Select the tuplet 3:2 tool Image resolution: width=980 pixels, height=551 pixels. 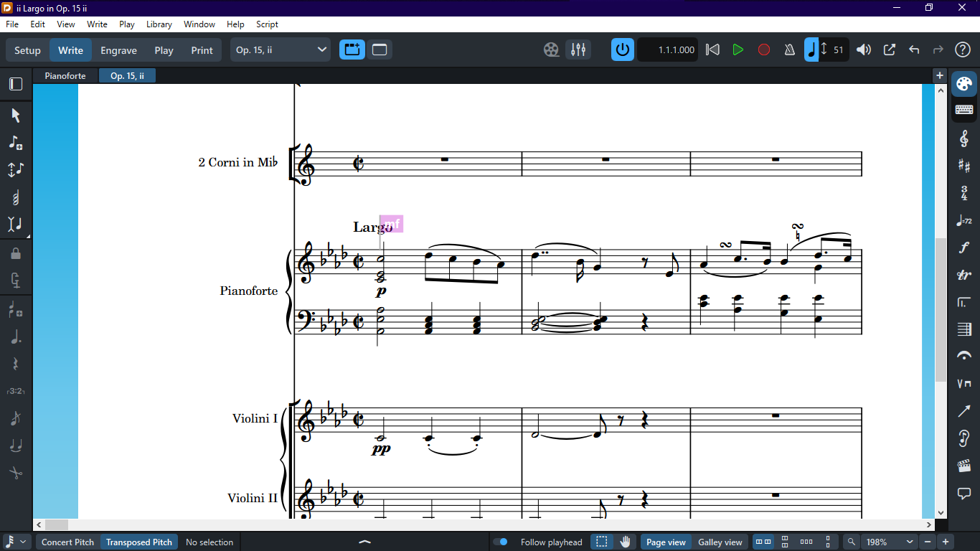click(16, 391)
